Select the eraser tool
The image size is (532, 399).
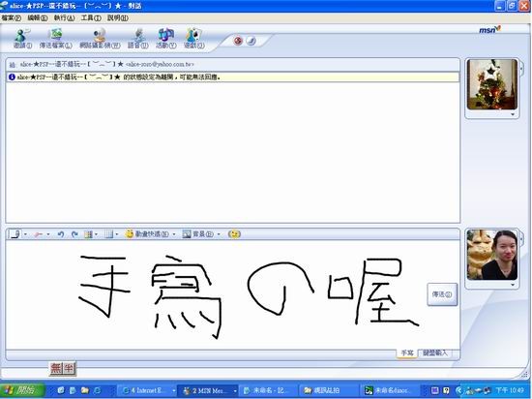(38, 234)
